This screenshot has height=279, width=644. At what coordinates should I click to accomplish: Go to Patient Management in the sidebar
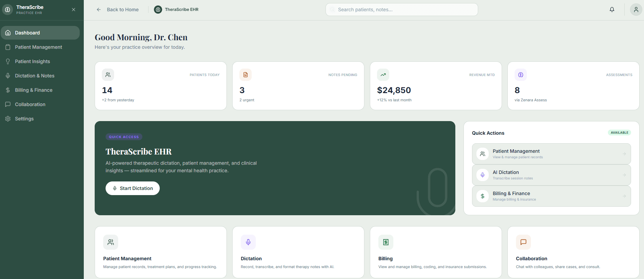[40, 47]
